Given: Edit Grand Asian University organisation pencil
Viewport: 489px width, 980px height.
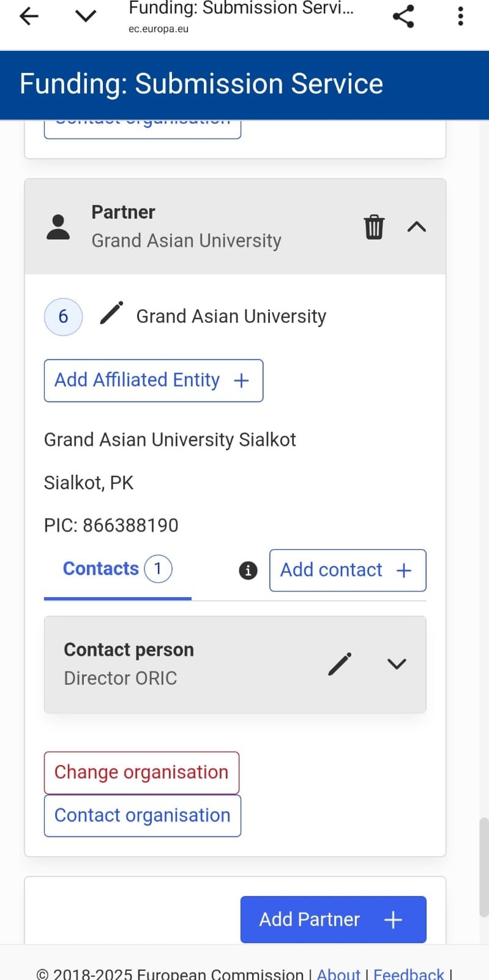Looking at the screenshot, I should coord(111,314).
